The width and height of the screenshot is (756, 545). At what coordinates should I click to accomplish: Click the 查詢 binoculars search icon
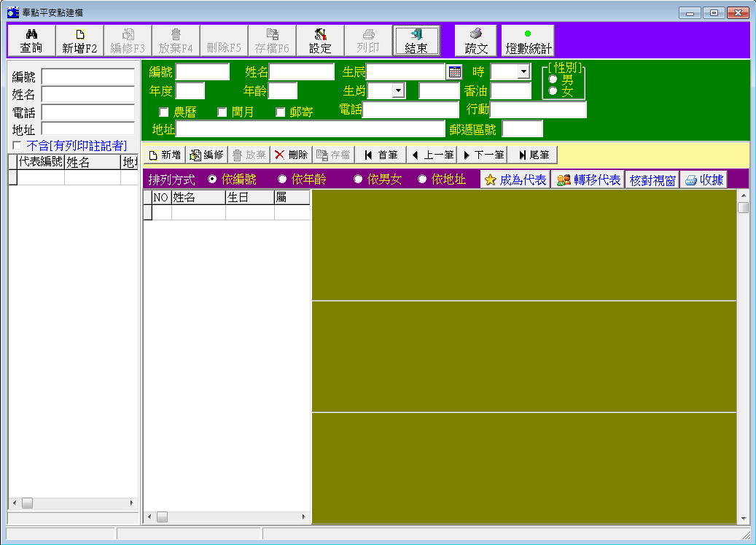pos(31,34)
